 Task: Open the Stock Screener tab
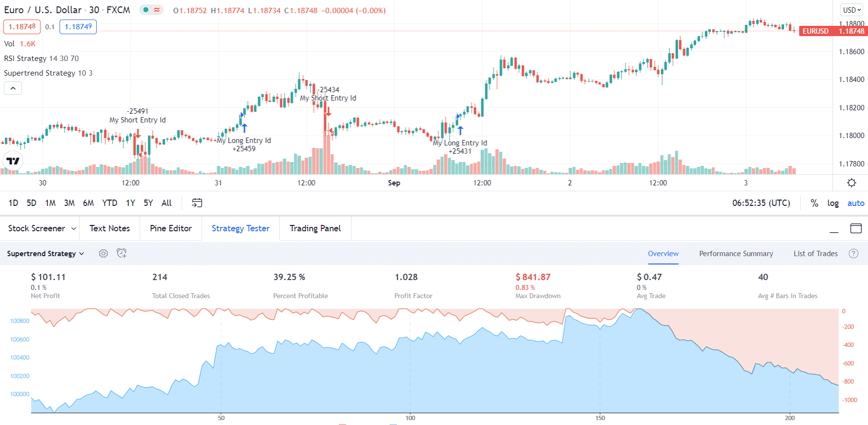37,228
